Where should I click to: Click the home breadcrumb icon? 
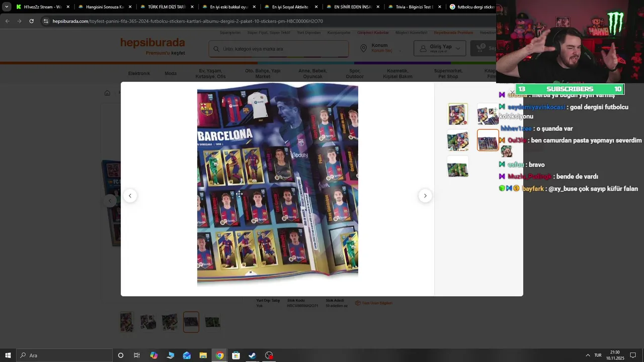pyautogui.click(x=107, y=93)
